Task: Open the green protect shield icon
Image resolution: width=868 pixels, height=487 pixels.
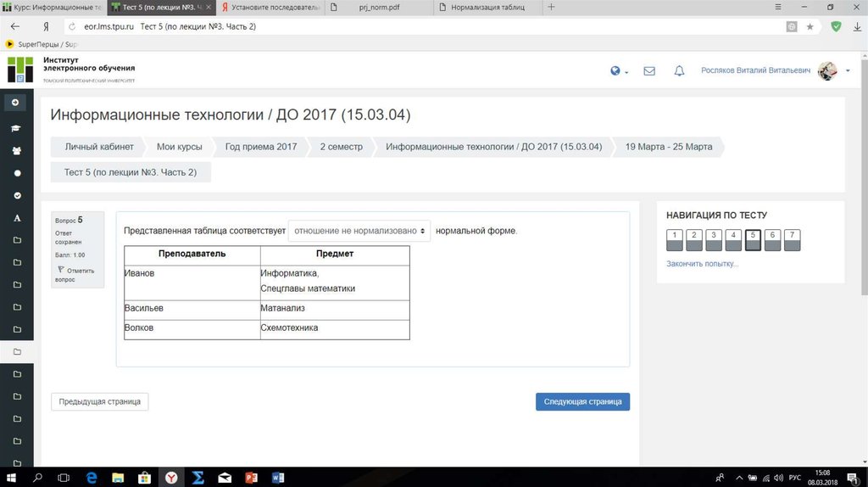Action: [836, 26]
